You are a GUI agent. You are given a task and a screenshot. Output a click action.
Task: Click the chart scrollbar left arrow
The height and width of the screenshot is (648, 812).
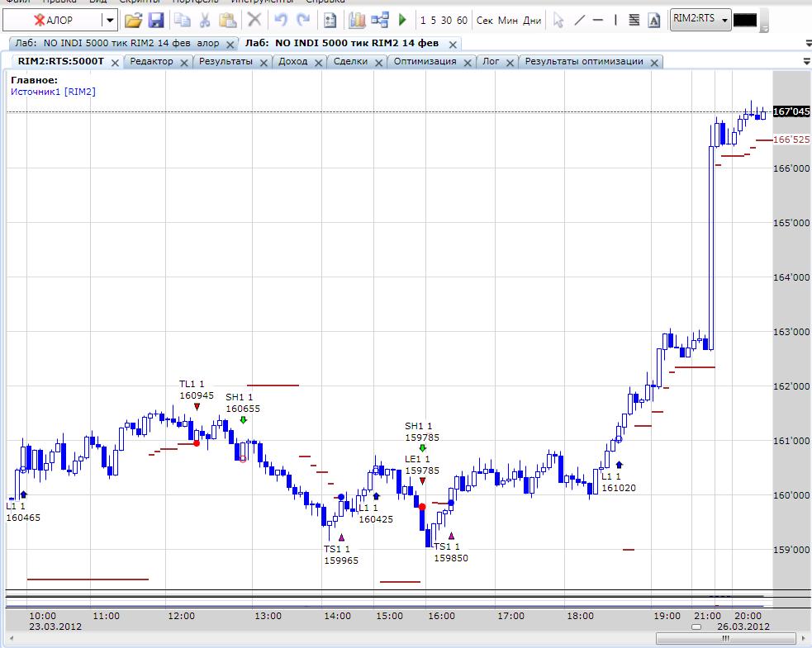12,639
